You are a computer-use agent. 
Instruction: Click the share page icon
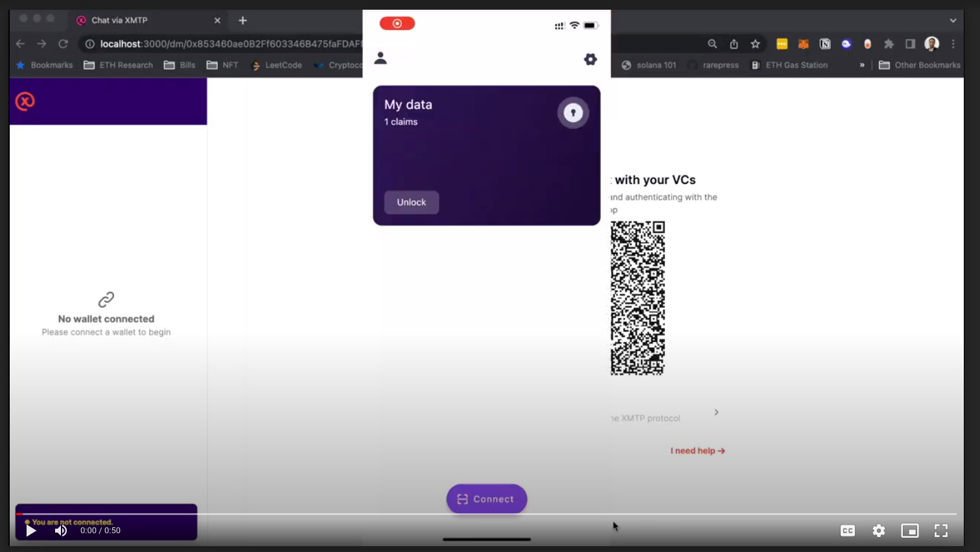click(734, 44)
